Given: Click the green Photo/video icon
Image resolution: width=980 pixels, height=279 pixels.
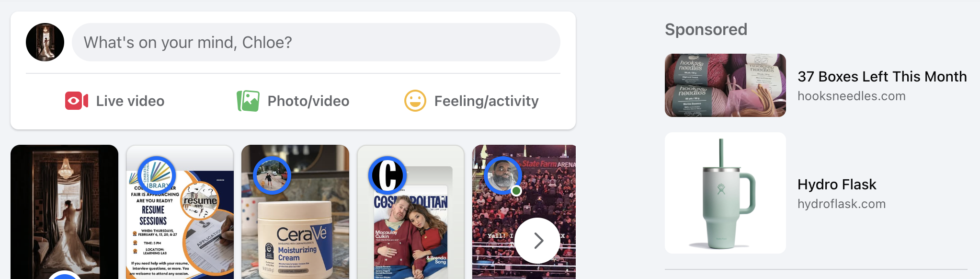Looking at the screenshot, I should click(x=248, y=101).
